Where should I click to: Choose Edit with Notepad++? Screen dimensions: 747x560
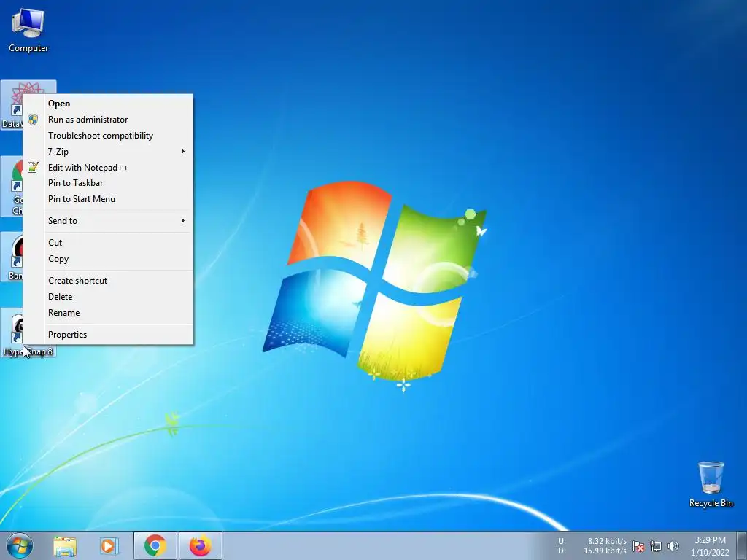click(x=108, y=168)
